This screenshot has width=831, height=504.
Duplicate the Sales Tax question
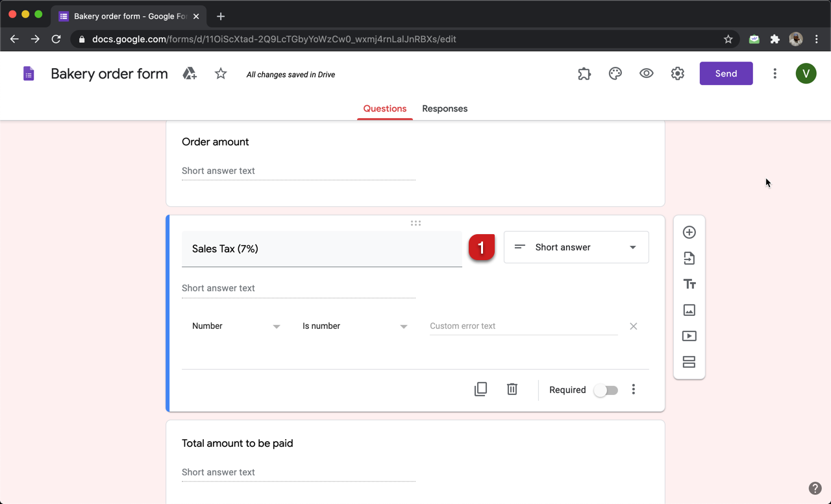click(480, 389)
